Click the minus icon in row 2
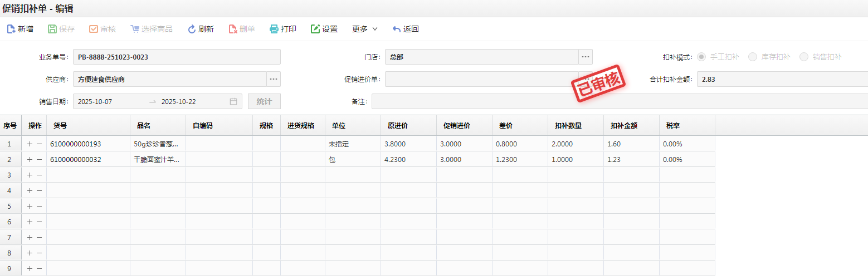 (39, 159)
